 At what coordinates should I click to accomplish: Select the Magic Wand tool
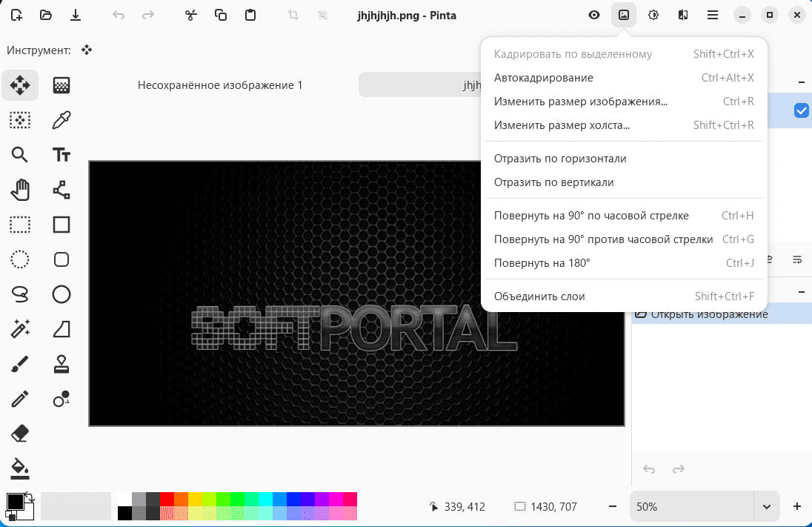coord(20,329)
